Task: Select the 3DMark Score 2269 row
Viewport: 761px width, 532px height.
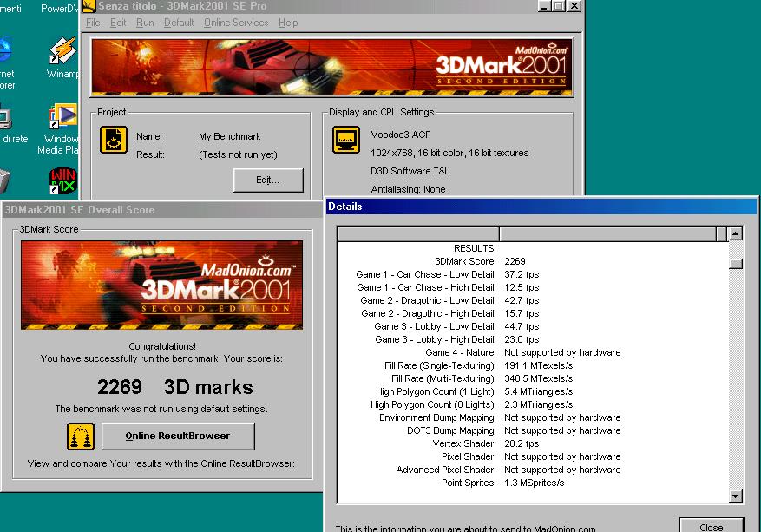Action: pyautogui.click(x=533, y=261)
